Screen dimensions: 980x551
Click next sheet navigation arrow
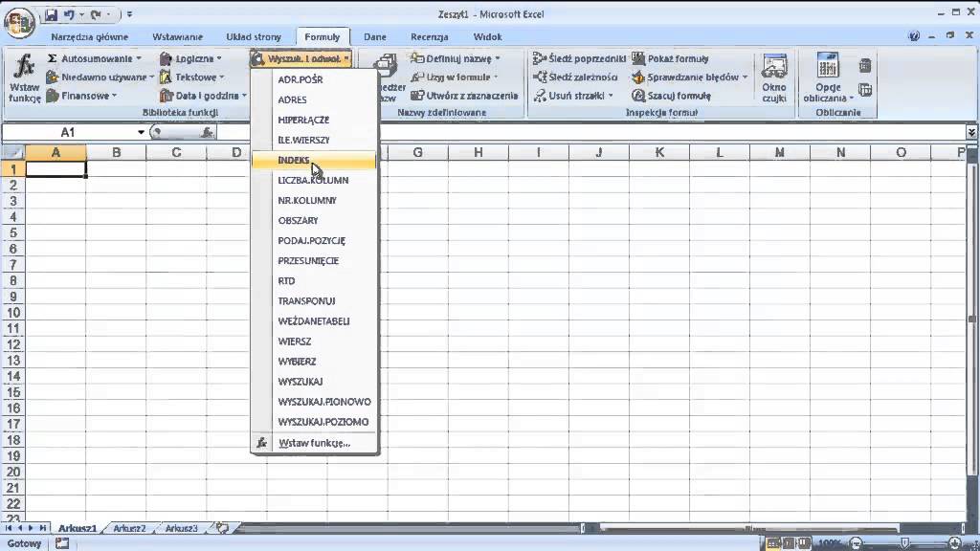coord(30,528)
